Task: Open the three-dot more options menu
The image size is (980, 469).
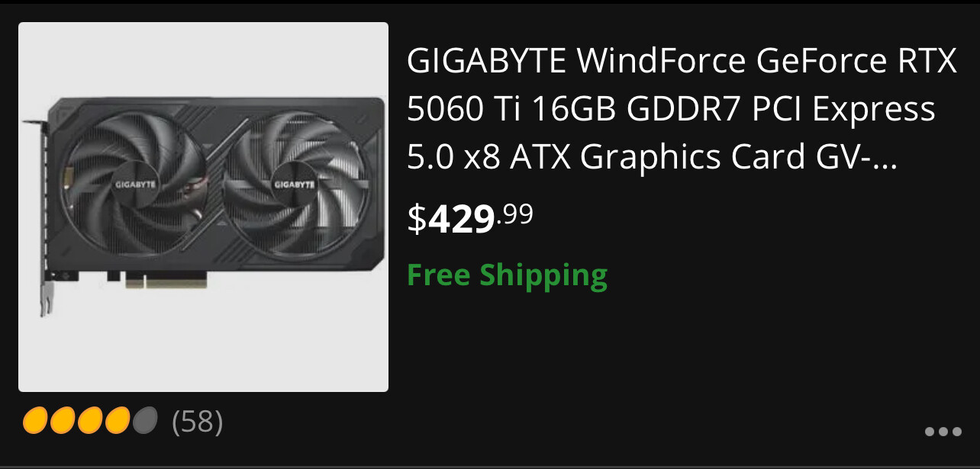Action: click(943, 432)
